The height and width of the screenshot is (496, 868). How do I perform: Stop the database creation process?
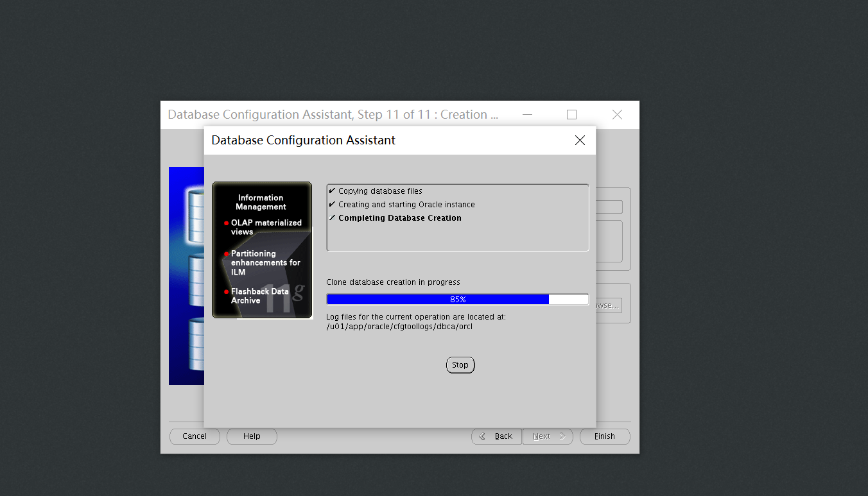point(460,365)
